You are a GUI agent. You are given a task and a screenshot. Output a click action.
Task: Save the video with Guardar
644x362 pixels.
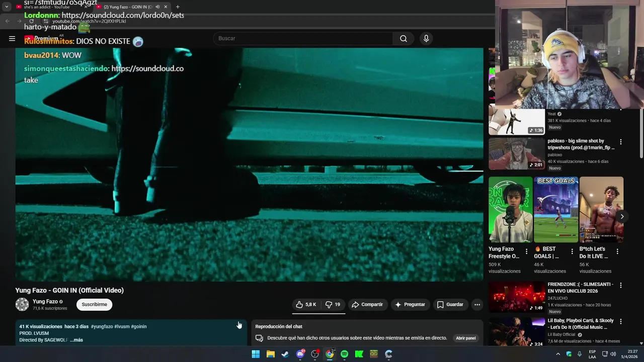(x=450, y=304)
